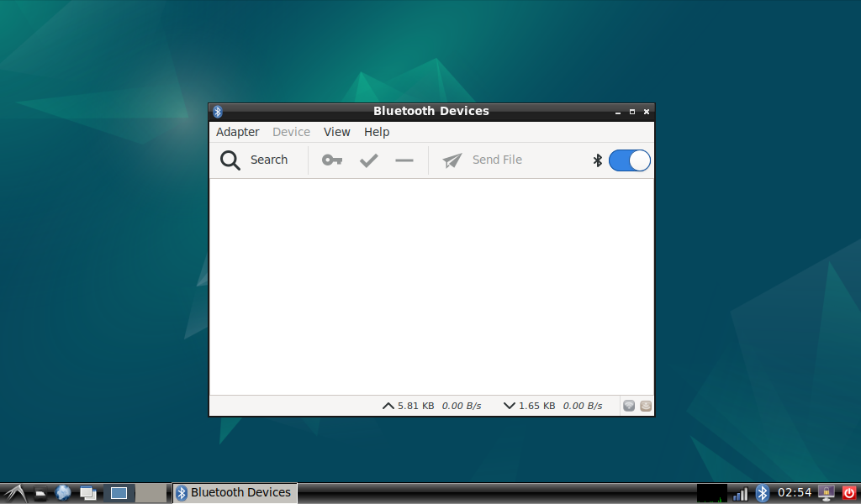Launch the web browser globe icon
Image resolution: width=861 pixels, height=504 pixels.
63,493
